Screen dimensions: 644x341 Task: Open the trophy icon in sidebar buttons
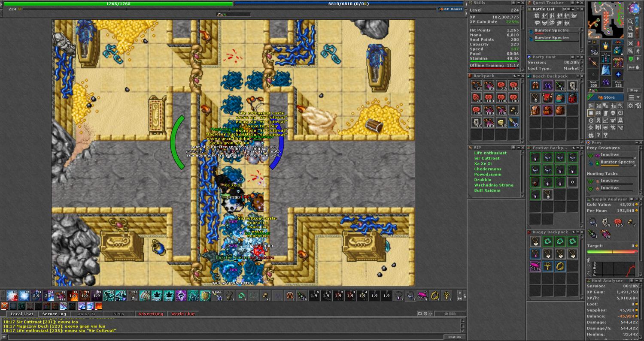606,135
